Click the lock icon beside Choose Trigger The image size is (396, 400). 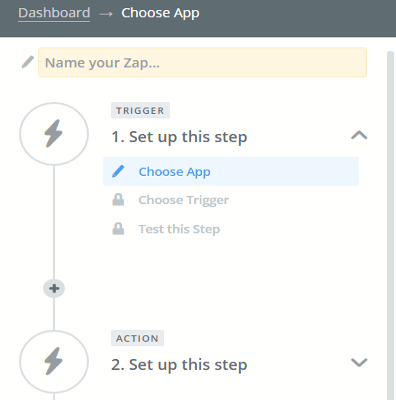(118, 200)
